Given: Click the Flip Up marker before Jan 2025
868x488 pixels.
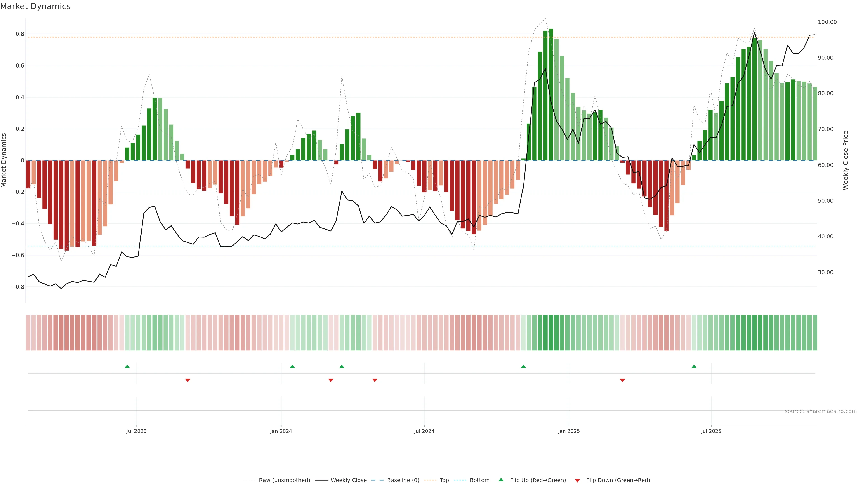Looking at the screenshot, I should [x=523, y=366].
